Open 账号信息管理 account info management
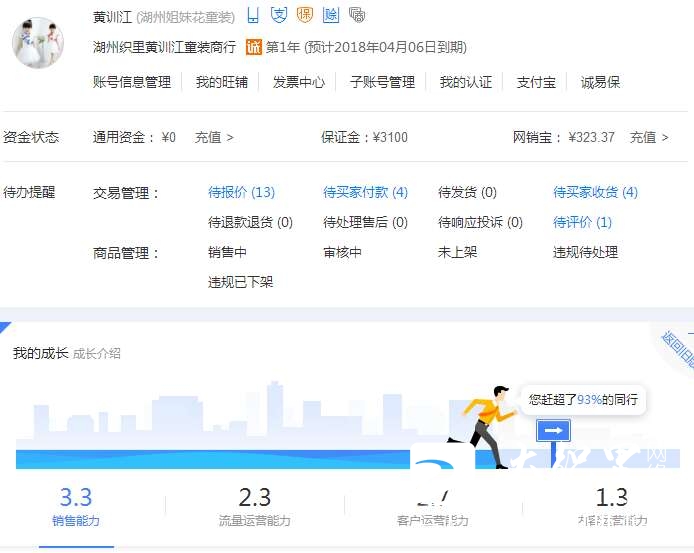This screenshot has height=553, width=694. coord(132,82)
